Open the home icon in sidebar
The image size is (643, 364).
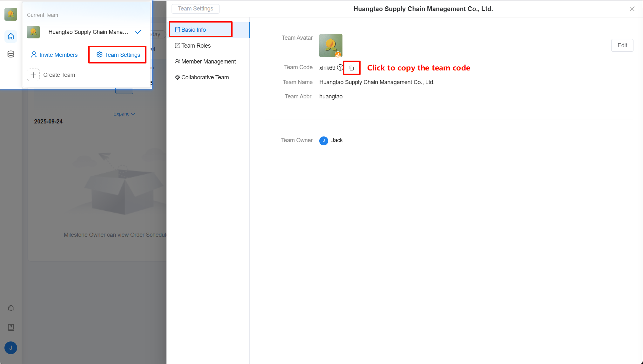pos(11,36)
